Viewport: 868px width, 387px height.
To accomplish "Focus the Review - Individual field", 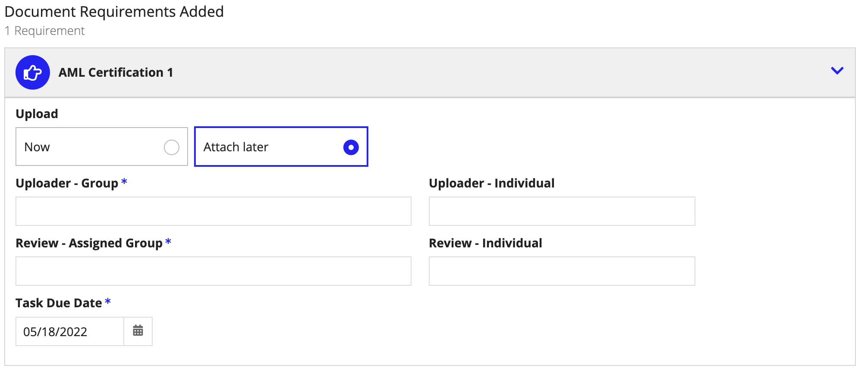I will [562, 271].
